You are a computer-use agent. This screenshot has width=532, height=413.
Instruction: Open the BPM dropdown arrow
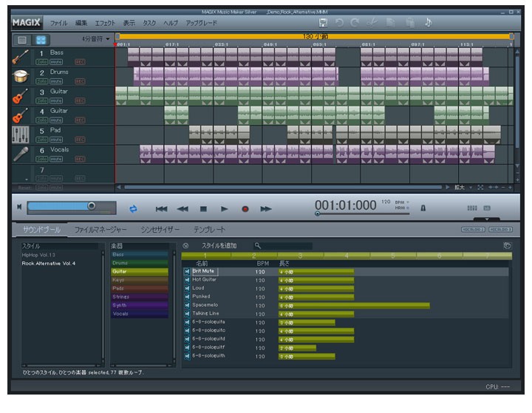[407, 202]
